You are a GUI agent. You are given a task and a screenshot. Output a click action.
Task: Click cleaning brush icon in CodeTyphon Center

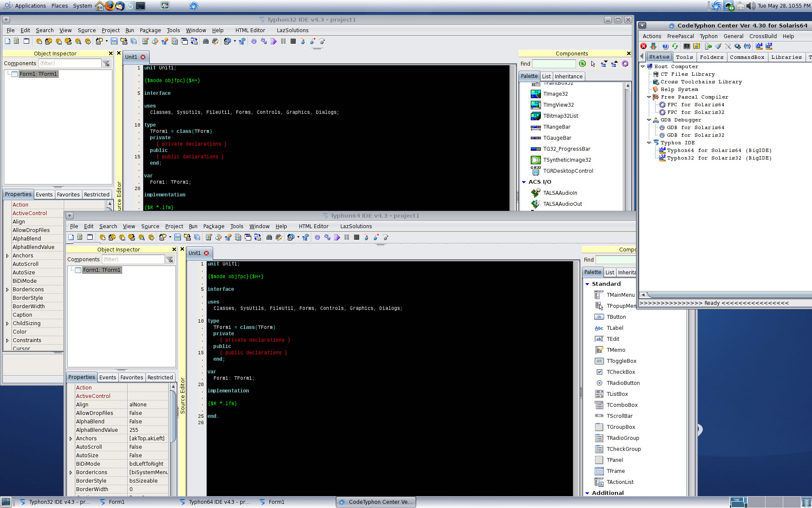[718, 46]
